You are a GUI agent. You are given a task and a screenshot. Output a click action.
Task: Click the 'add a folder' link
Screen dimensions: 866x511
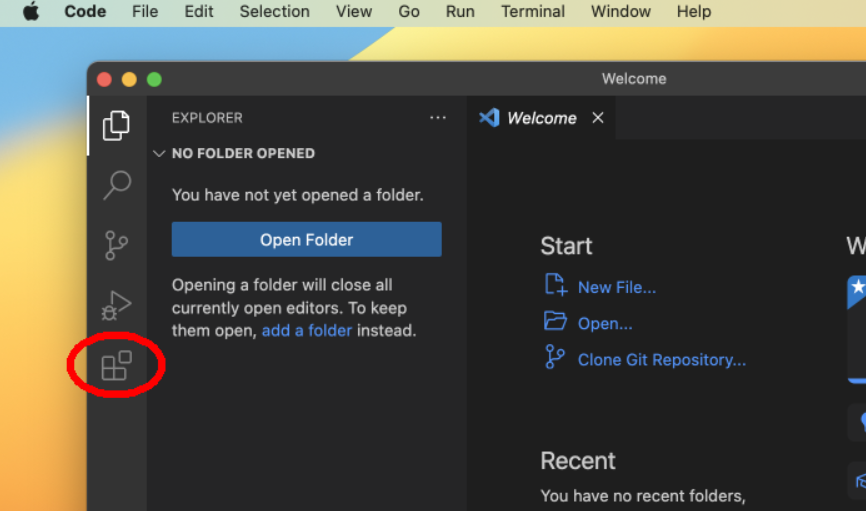point(306,330)
